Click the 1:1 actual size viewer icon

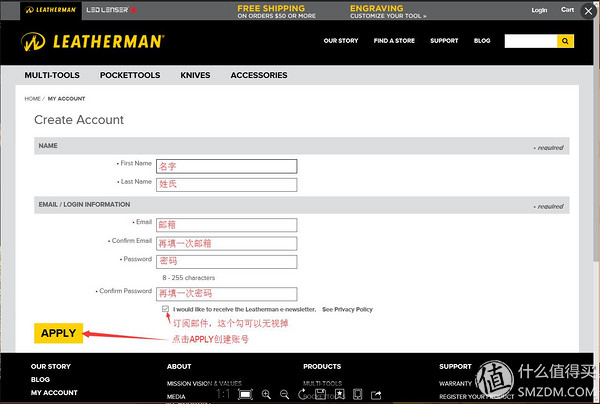tap(223, 394)
